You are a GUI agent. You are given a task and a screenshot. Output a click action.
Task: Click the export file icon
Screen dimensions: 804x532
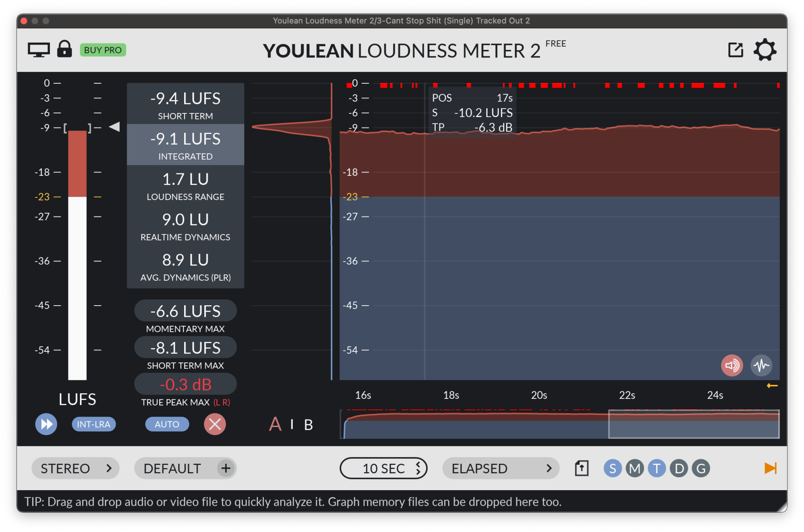582,468
